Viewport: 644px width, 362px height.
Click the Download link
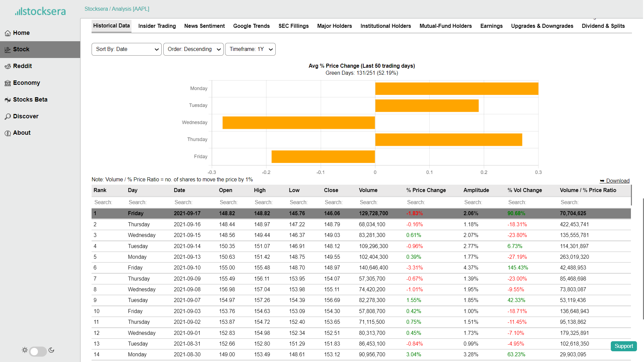pyautogui.click(x=614, y=181)
